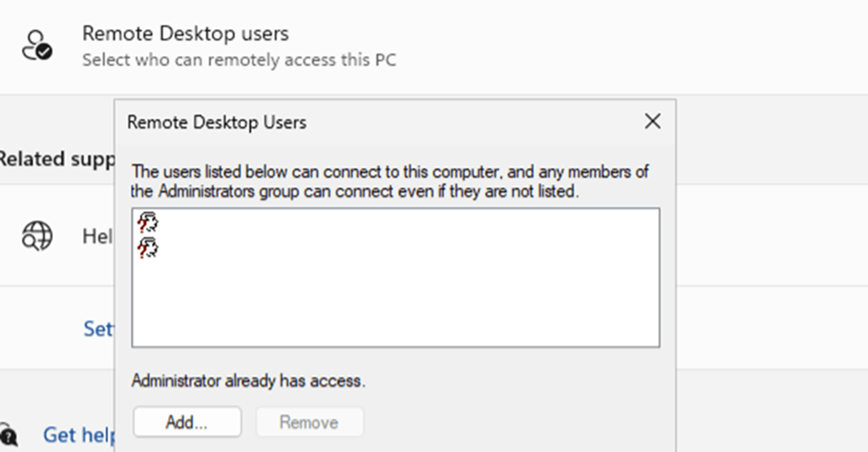Click the 'Administrator already has access.' text

click(248, 380)
